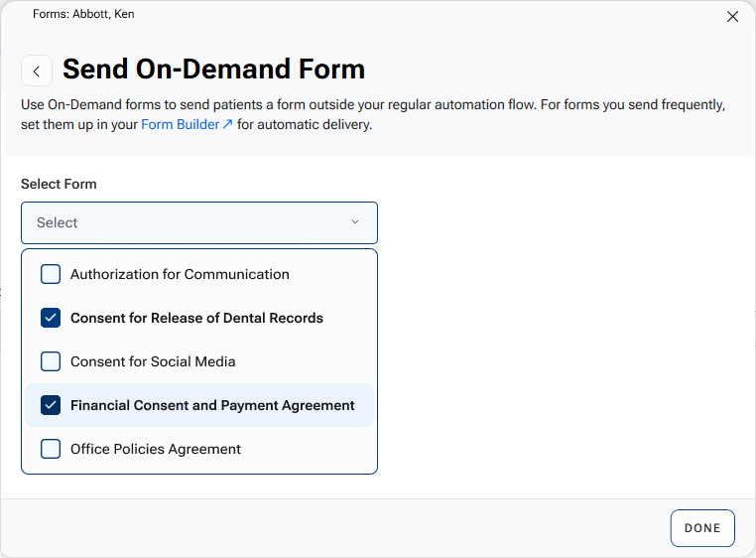Image resolution: width=756 pixels, height=558 pixels.
Task: Select Financial Consent and Payment Agreement label
Action: pos(212,405)
